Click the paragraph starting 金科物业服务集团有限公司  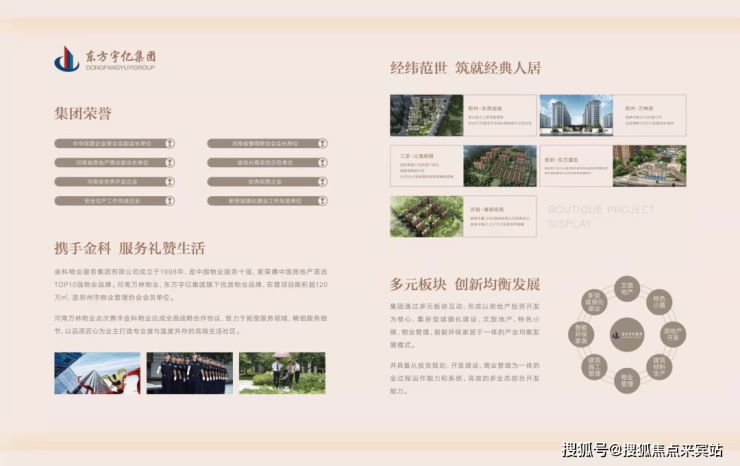191,285
